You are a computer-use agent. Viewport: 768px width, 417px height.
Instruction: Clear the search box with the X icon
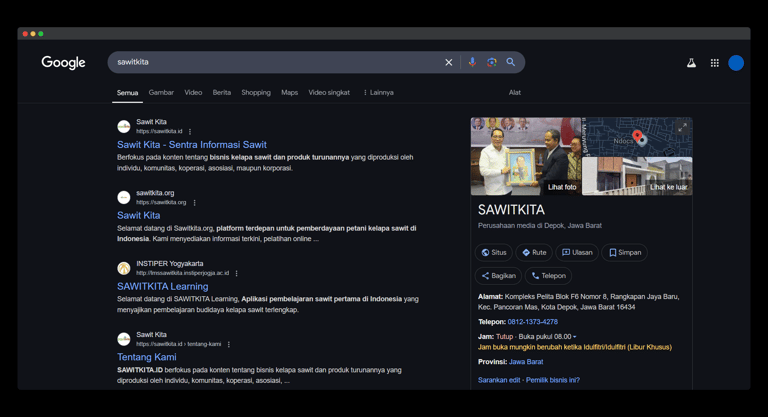coord(448,62)
